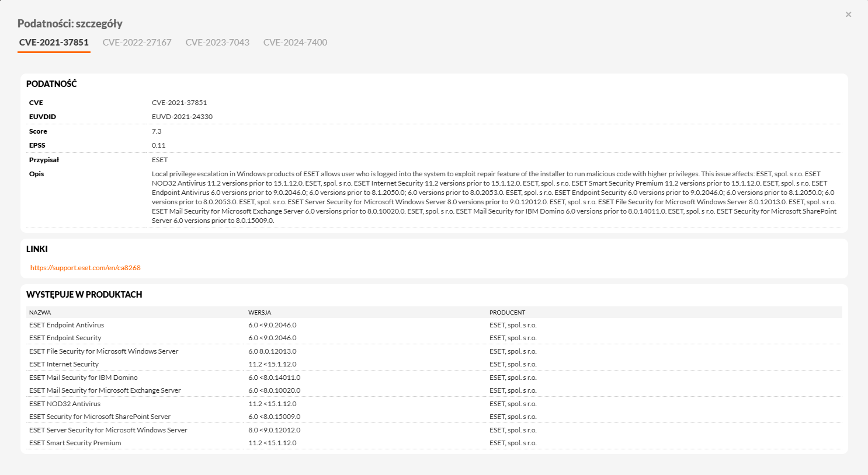868x475 pixels.
Task: Open the support.eset.com ca8268 link
Action: [x=85, y=268]
